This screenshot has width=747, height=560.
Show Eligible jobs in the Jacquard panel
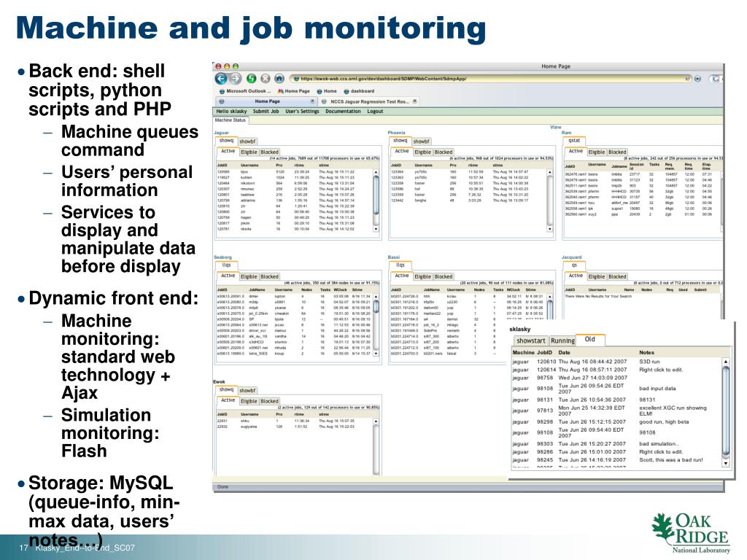pos(597,276)
